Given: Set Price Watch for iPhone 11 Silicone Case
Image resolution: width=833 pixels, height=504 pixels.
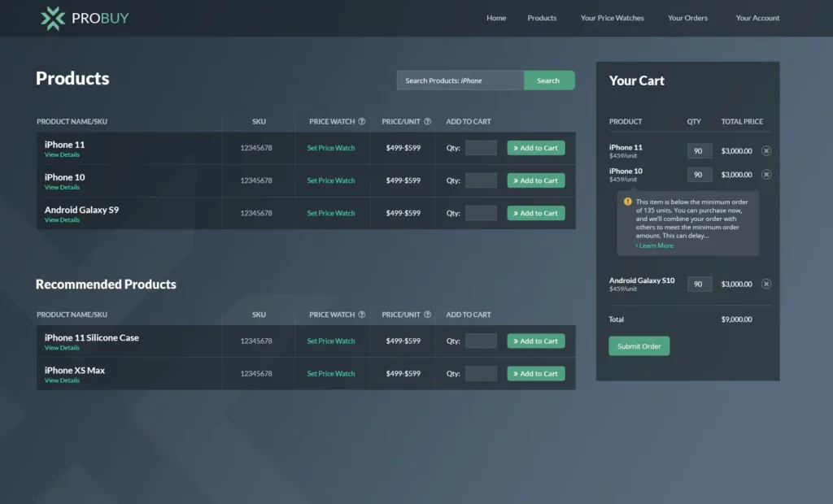Looking at the screenshot, I should [331, 341].
